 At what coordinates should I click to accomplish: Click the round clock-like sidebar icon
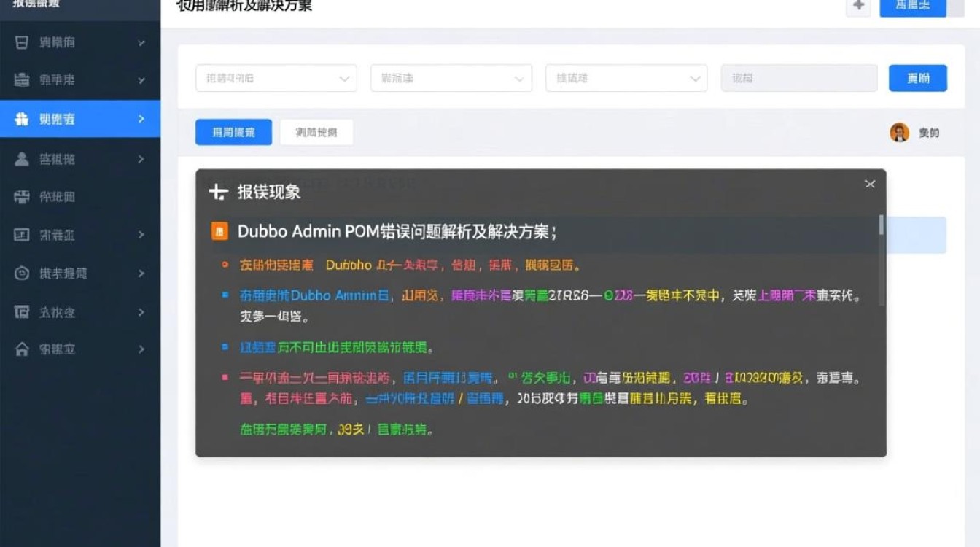point(22,273)
